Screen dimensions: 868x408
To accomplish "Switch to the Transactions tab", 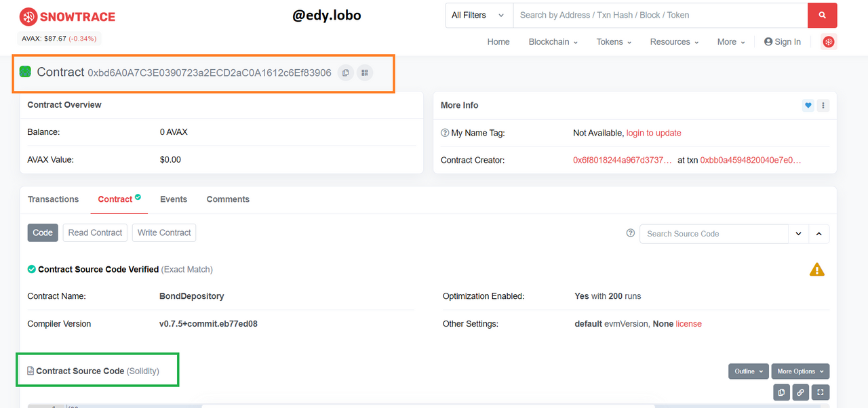I will pyautogui.click(x=53, y=199).
